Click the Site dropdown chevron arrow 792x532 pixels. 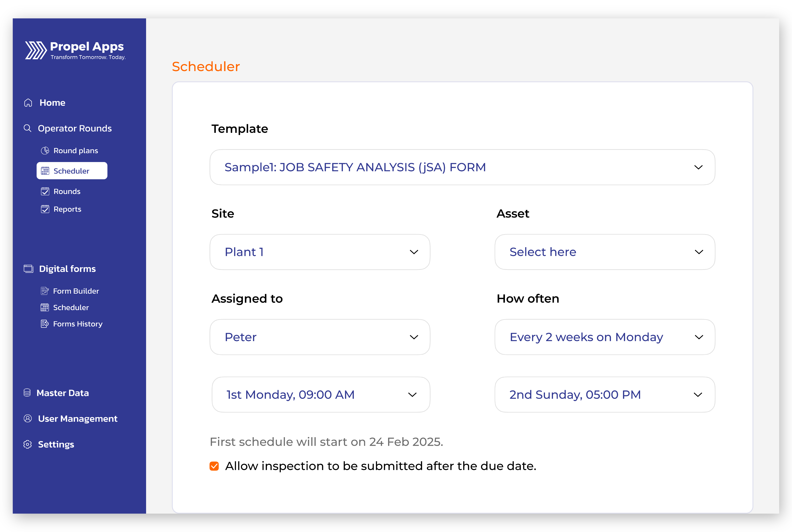click(414, 252)
